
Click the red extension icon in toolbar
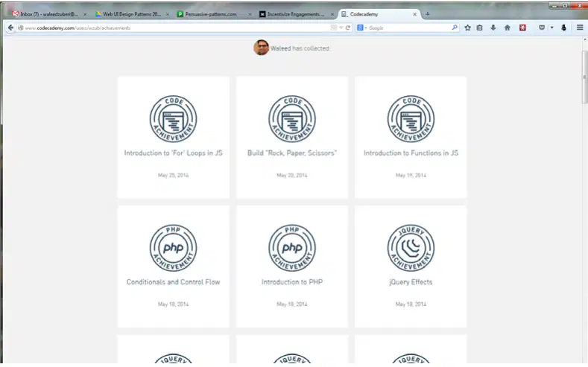[x=522, y=28]
